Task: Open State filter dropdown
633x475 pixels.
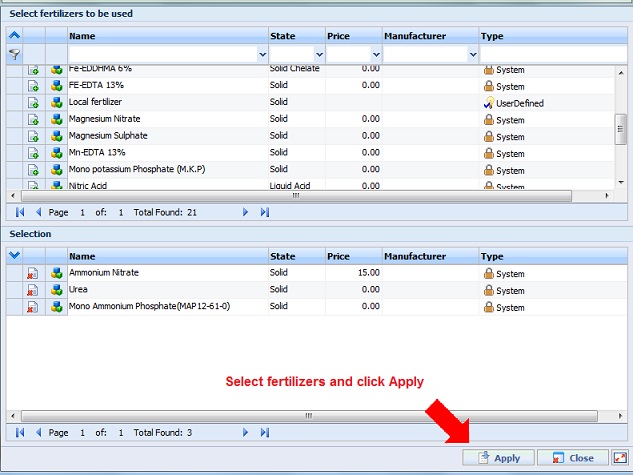Action: coord(319,54)
